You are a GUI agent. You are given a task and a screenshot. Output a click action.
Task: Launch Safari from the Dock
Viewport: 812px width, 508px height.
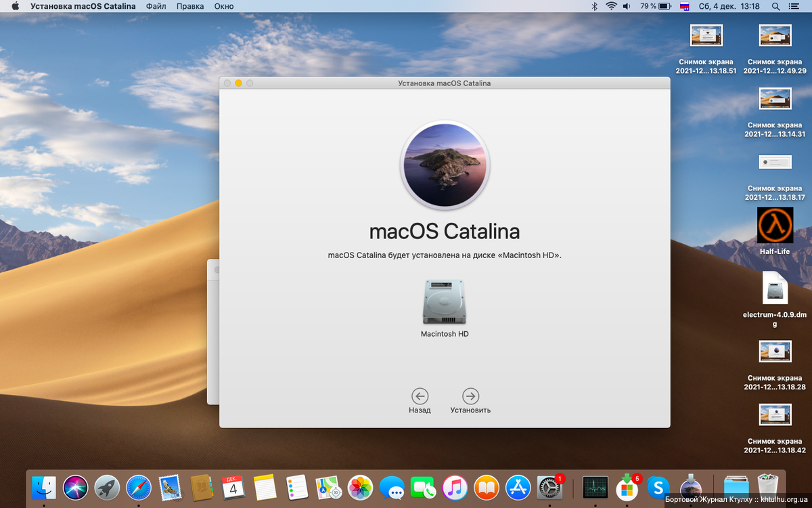(x=139, y=487)
